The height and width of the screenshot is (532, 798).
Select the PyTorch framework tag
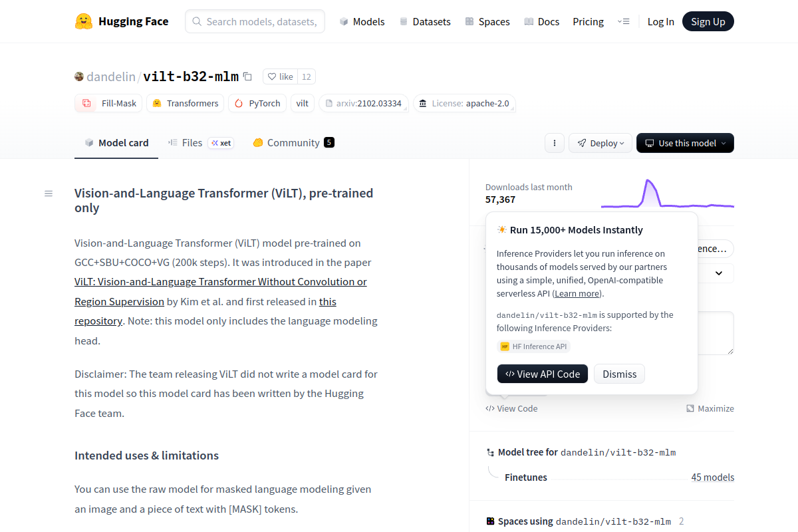coord(257,103)
